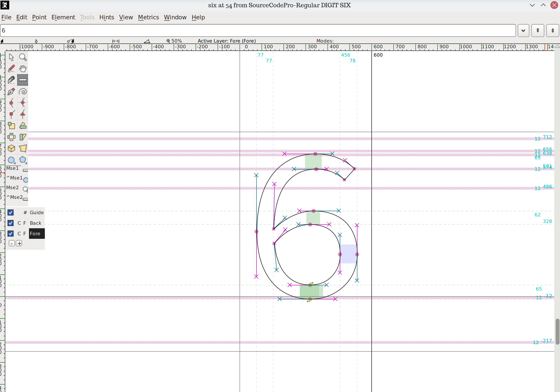
Task: Toggle the Back layer visibility checkbox
Action: click(11, 223)
